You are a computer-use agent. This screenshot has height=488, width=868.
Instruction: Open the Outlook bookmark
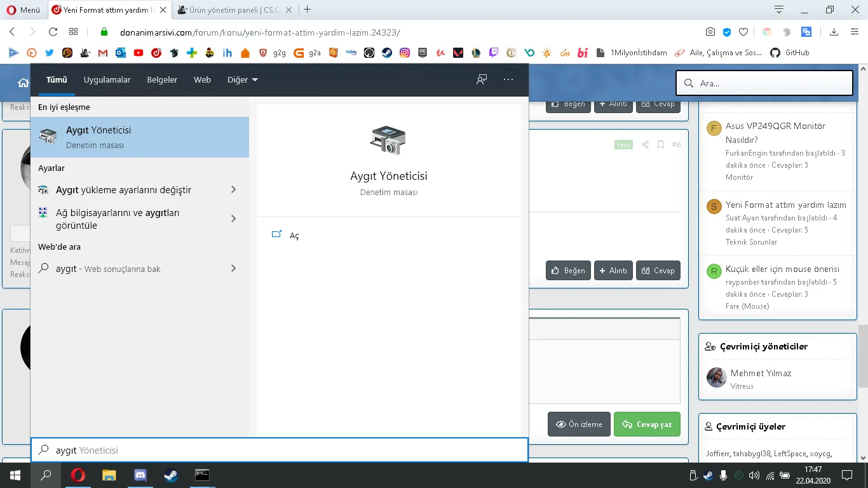(x=121, y=53)
